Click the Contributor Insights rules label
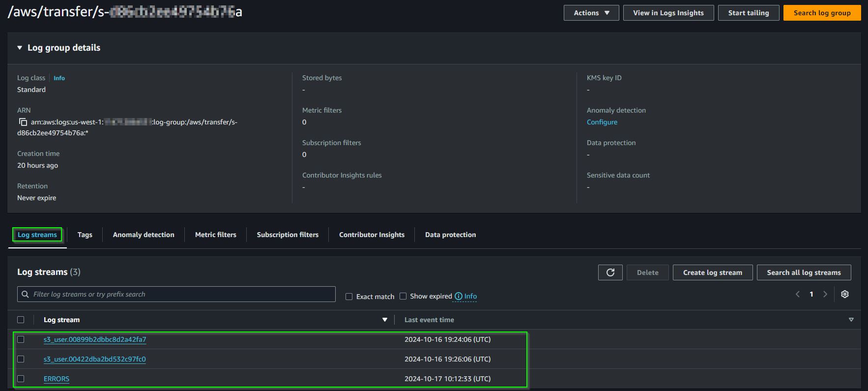Screen dimensions: 868x391 342,175
